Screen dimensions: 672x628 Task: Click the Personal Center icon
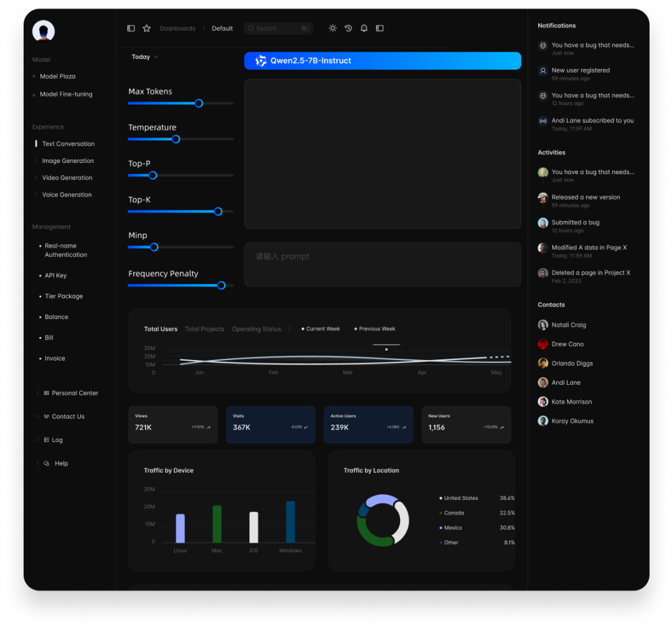(46, 393)
